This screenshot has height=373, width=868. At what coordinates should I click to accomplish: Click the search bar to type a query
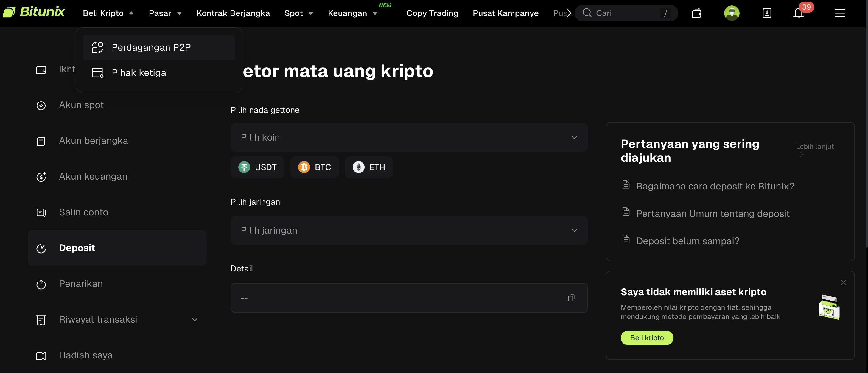(x=627, y=13)
